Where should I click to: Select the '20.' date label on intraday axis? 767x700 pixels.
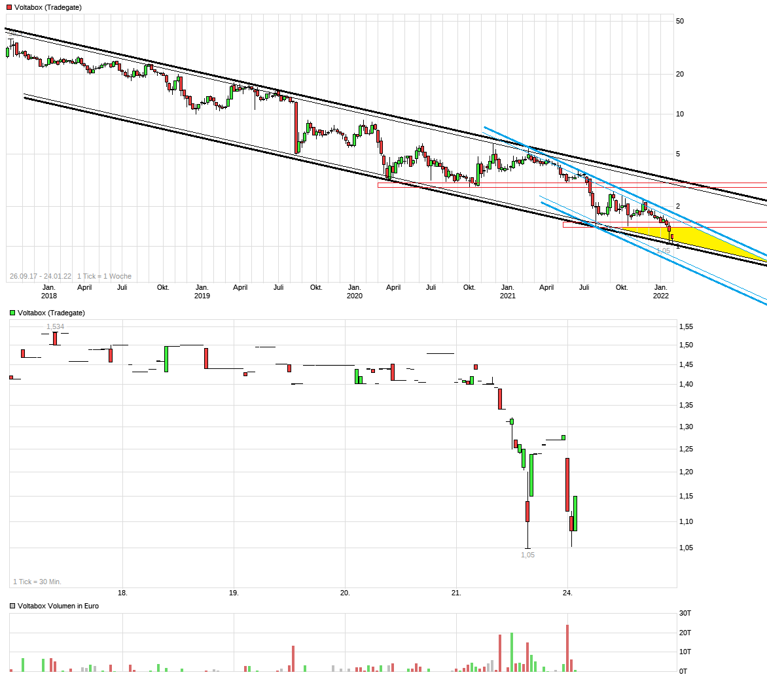(x=345, y=593)
